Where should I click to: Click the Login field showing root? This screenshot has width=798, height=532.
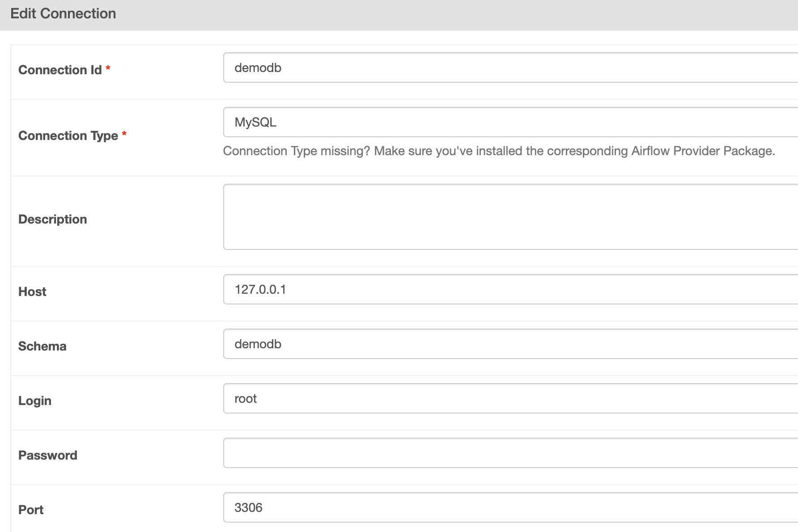(x=510, y=399)
